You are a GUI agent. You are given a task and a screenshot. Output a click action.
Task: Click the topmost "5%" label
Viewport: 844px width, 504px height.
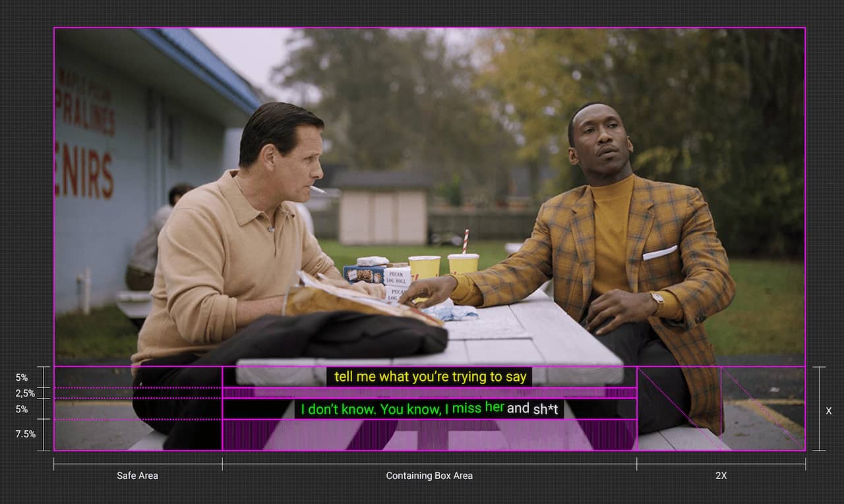point(22,378)
